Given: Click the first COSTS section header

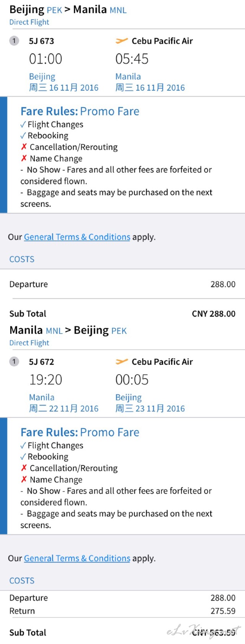Looking at the screenshot, I should 22,259.
